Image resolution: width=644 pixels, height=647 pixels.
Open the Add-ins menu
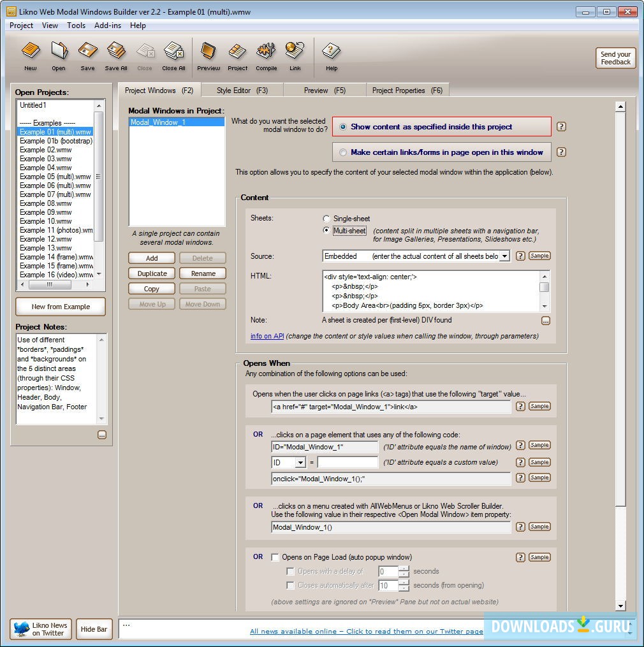coord(108,25)
